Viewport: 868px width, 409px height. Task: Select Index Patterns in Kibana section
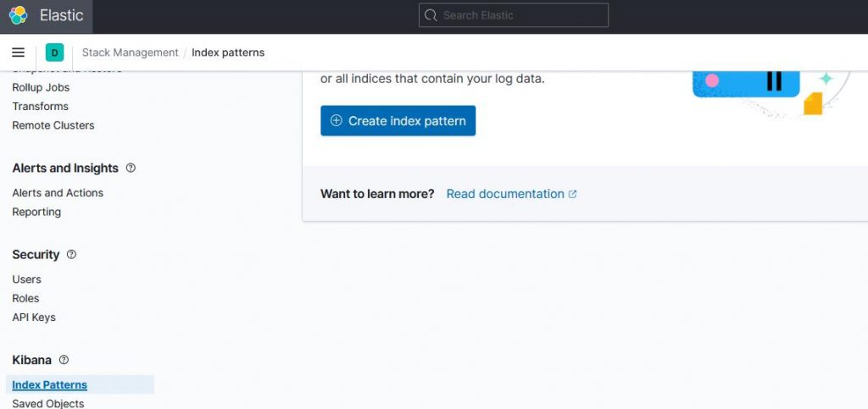click(50, 384)
